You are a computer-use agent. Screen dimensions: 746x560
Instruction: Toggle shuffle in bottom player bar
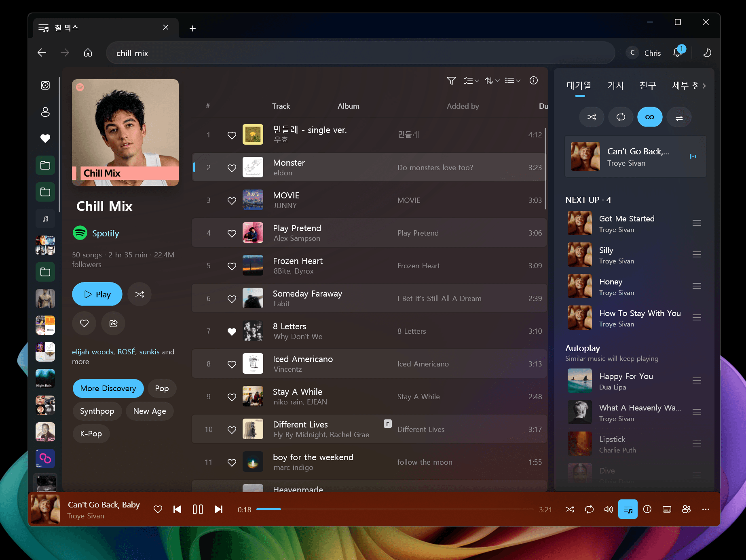coord(570,509)
